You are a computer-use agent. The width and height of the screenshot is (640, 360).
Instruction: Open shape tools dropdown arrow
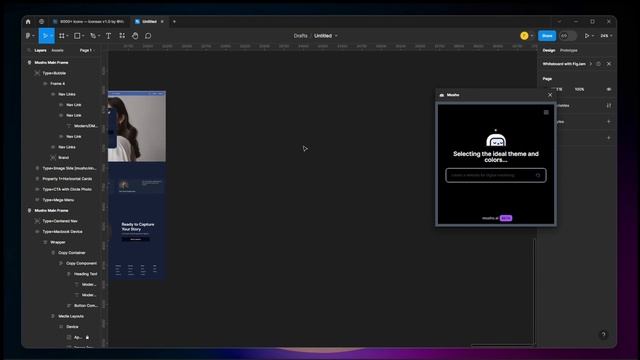pos(83,36)
